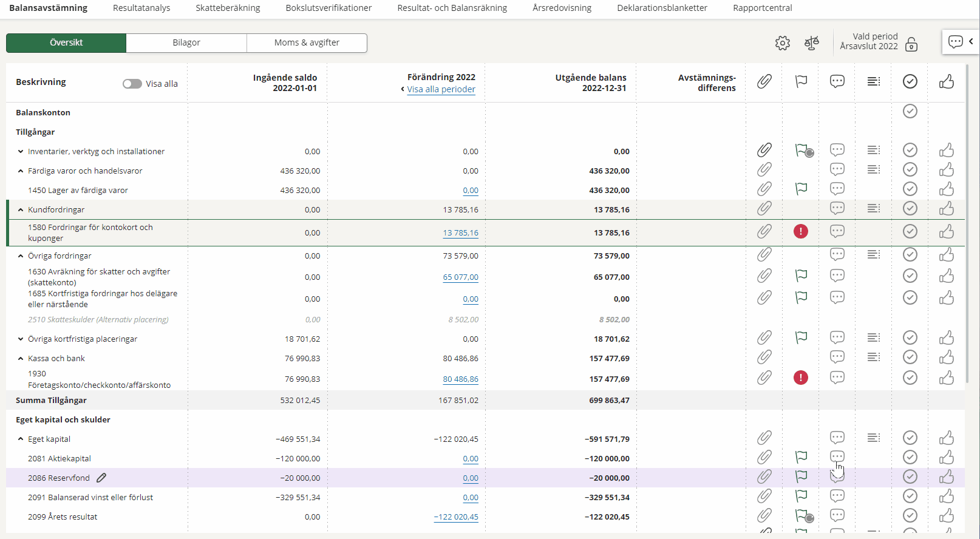
Task: Click thumbs-up for 1930 Företagskonto row
Action: tap(947, 378)
